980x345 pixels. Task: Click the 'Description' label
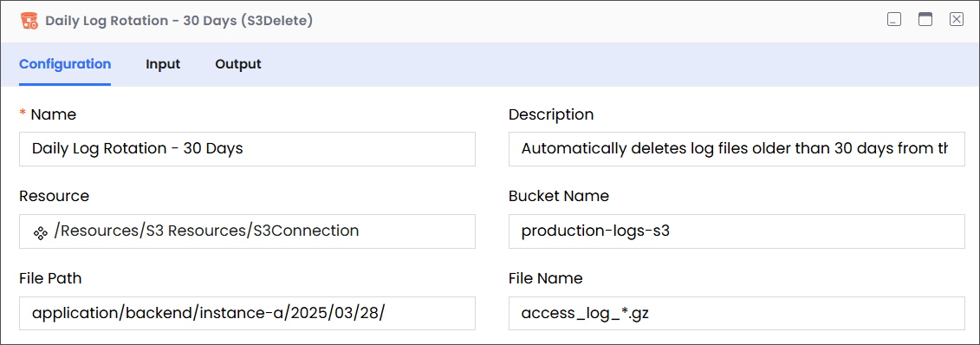[x=551, y=114]
